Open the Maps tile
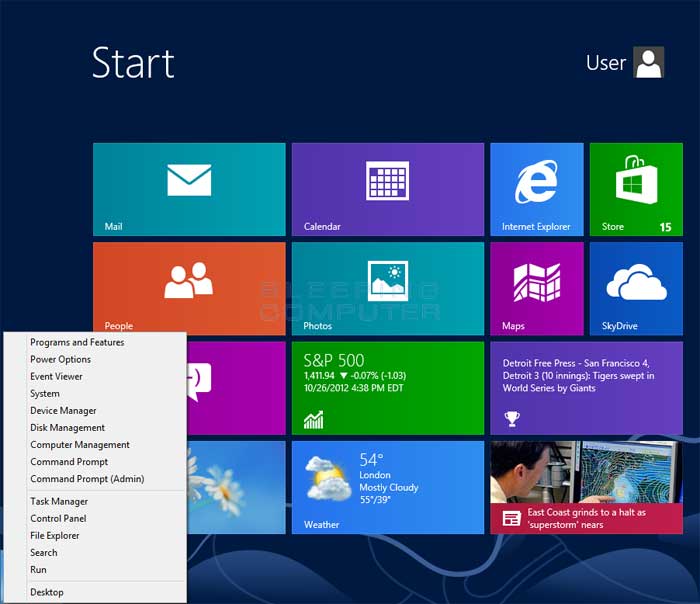 tap(537, 289)
